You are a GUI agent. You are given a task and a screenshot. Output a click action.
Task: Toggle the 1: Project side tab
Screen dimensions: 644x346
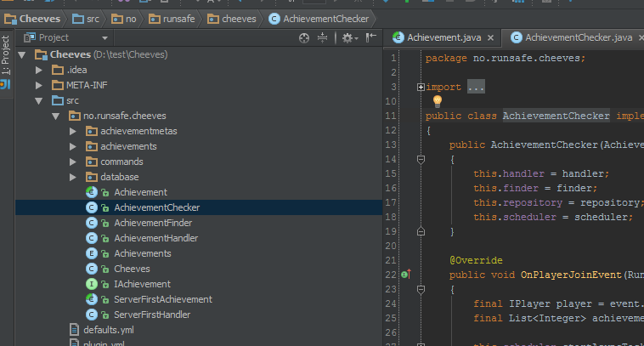5,55
